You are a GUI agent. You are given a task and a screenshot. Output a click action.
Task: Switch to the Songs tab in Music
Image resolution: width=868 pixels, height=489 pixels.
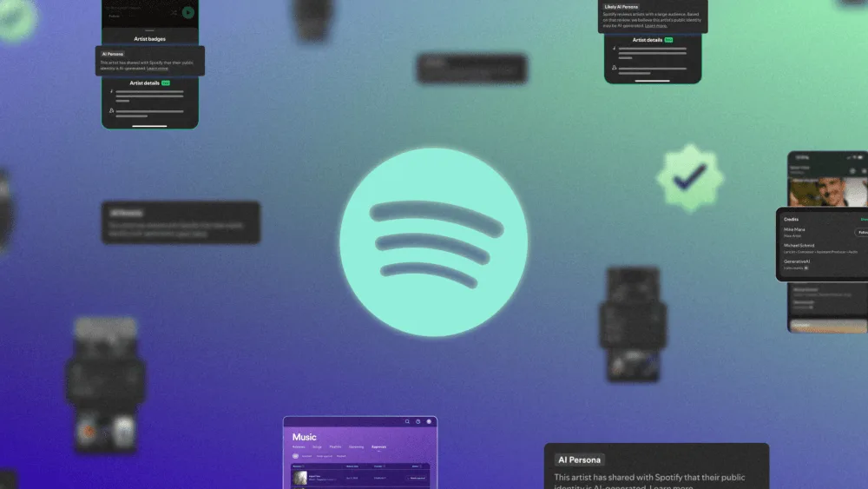pyautogui.click(x=317, y=447)
